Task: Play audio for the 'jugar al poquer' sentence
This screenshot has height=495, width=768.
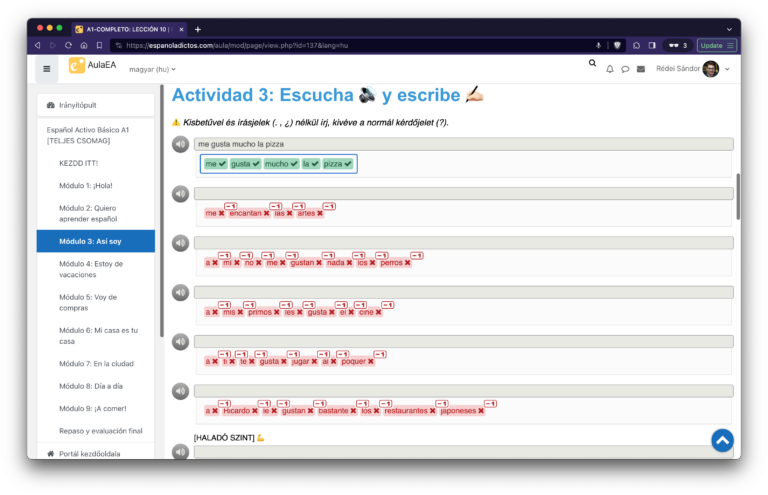Action: click(180, 342)
